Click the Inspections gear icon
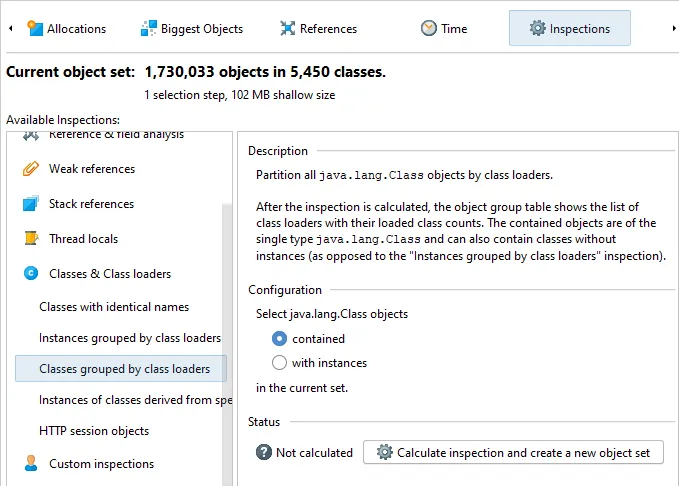Screen dimensions: 679x486 (537, 28)
